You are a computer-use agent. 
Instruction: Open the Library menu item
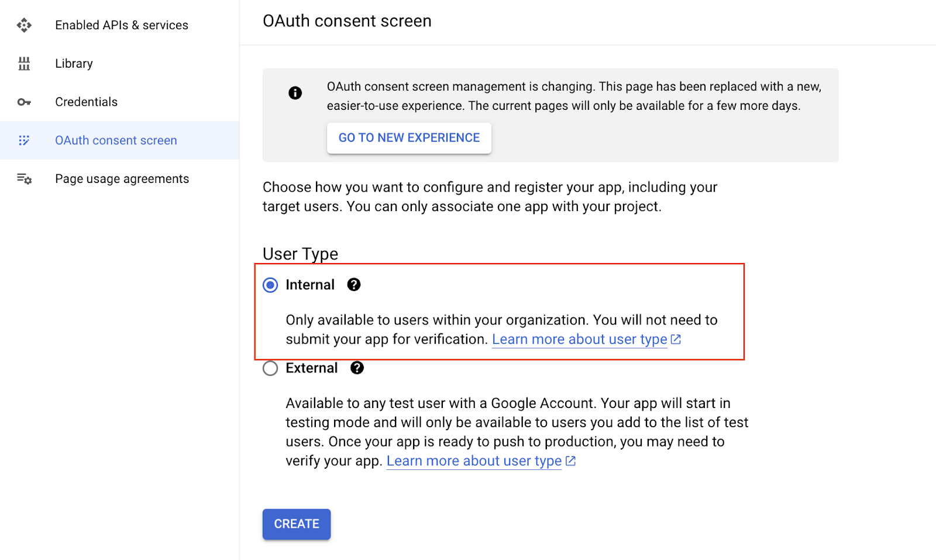tap(74, 64)
